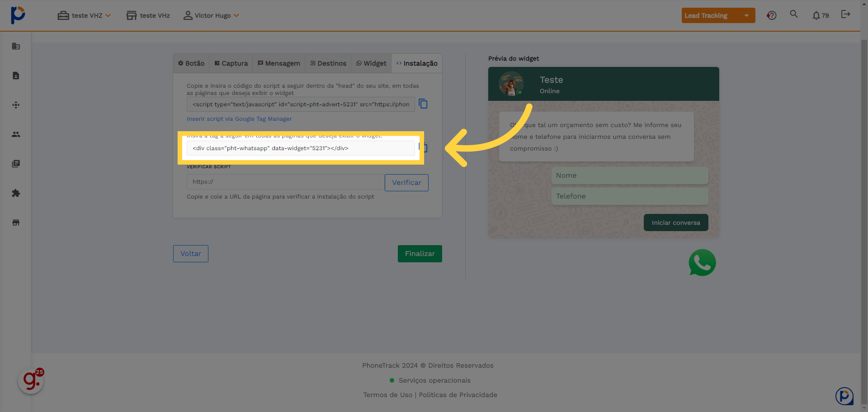Viewport: 868px width, 412px height.
Task: Copy the script code with copy icon
Action: tap(423, 104)
